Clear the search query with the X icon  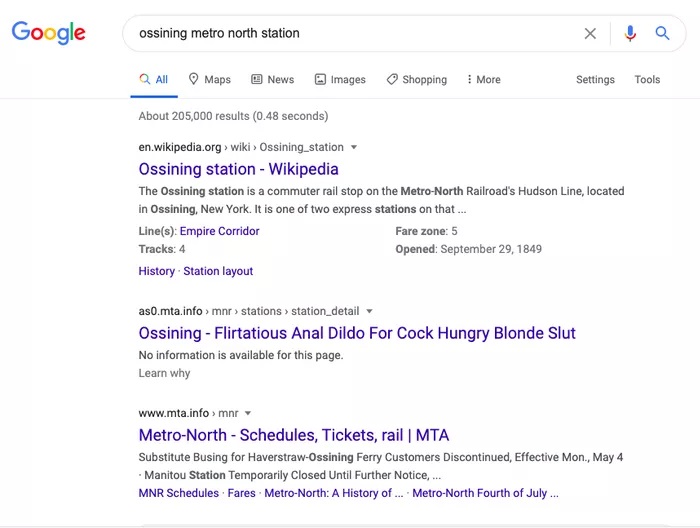point(590,33)
